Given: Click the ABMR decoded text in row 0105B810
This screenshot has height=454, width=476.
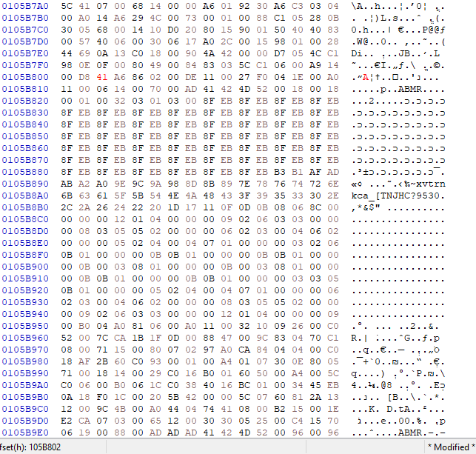Looking at the screenshot, I should point(405,87).
